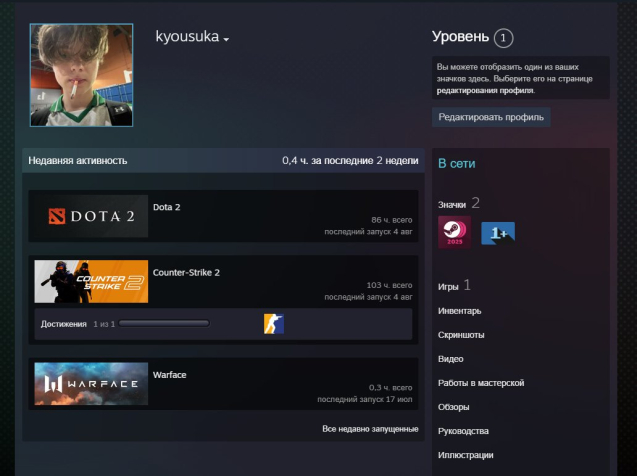Click '0,3 ч. всего' on Warface
The height and width of the screenshot is (476, 637).
coord(390,387)
